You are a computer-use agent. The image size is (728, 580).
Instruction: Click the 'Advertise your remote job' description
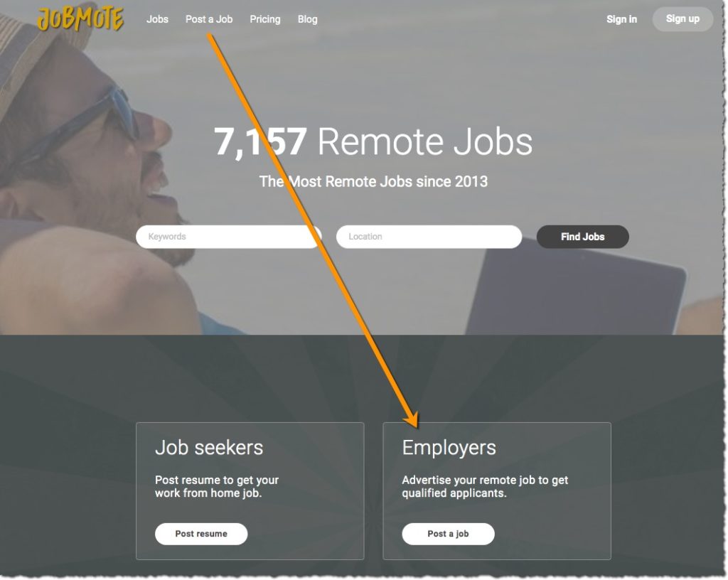(485, 486)
